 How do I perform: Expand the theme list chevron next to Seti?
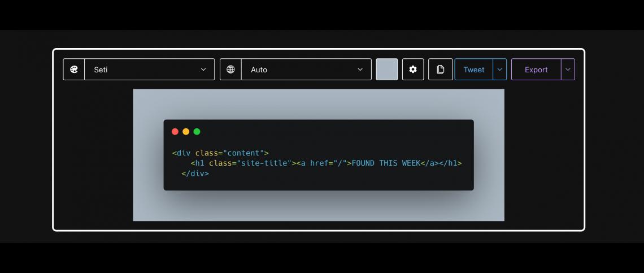pyautogui.click(x=203, y=70)
